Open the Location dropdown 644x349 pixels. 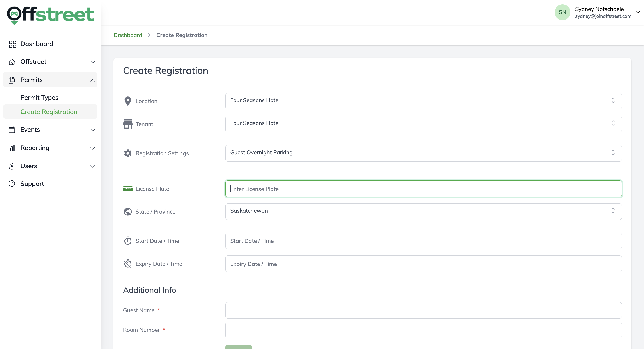point(423,101)
